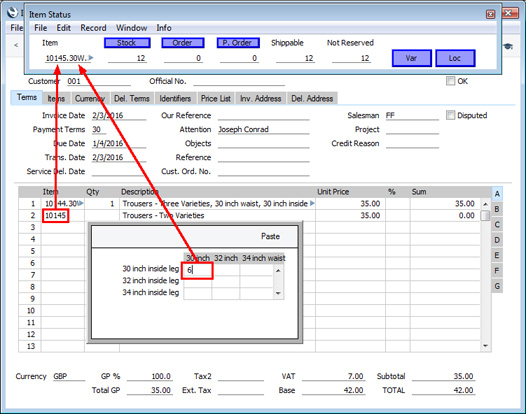Toggle the Disputed checkbox

point(451,115)
